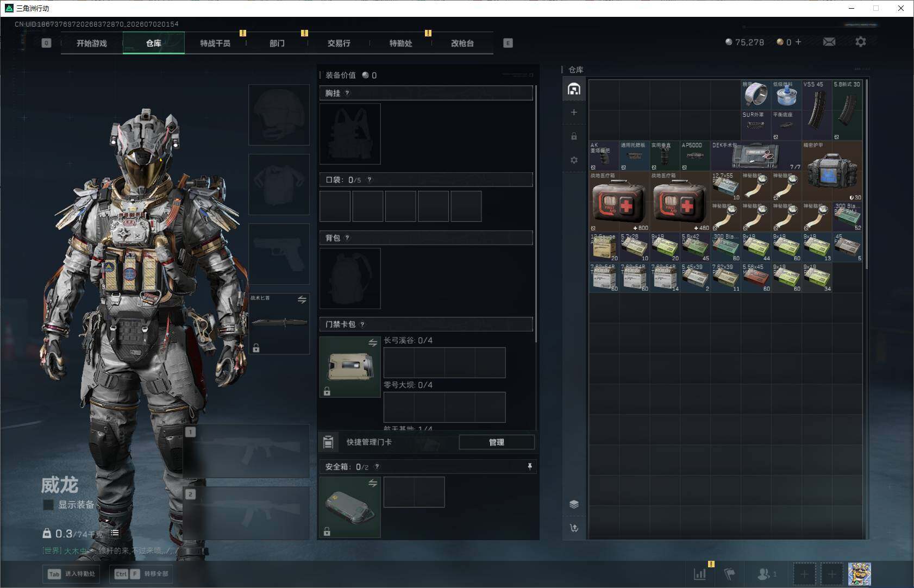Click the 管理 button for keycards
This screenshot has height=588, width=914.
click(x=497, y=442)
